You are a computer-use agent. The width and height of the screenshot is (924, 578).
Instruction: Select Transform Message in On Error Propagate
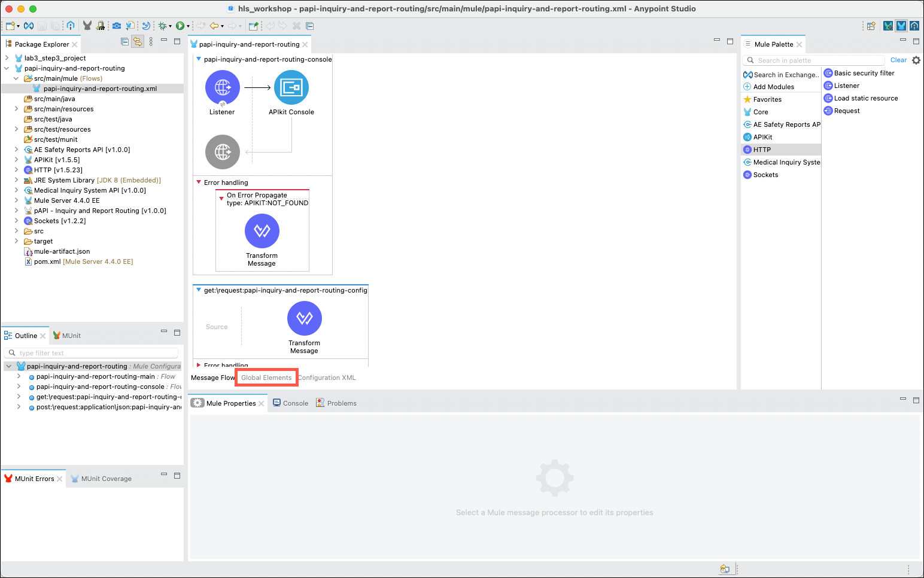point(262,231)
